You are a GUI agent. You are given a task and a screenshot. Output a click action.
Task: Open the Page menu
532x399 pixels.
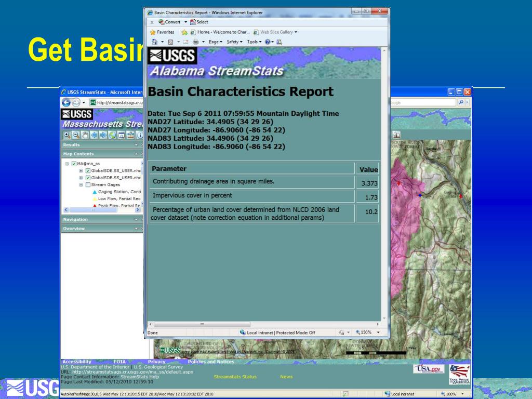(216, 42)
